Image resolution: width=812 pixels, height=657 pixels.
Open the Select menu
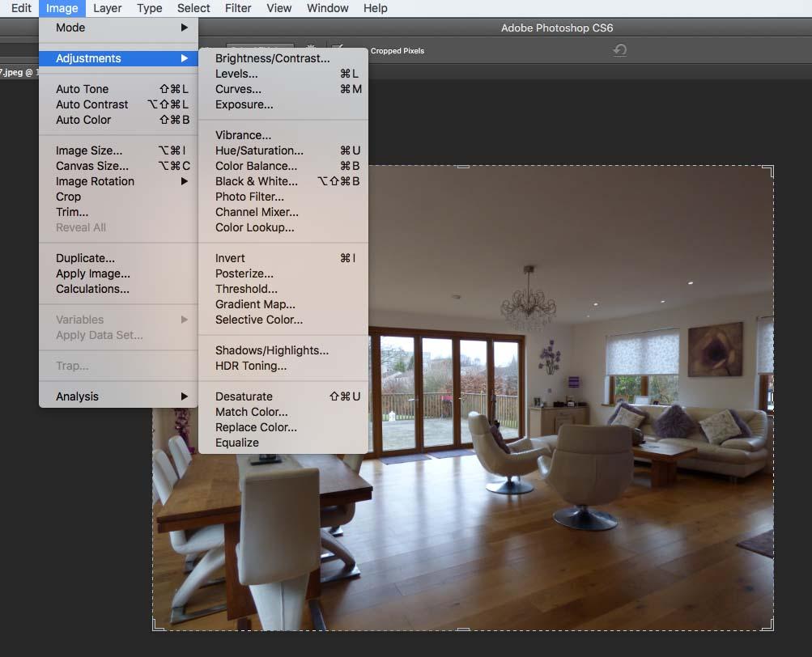point(193,8)
